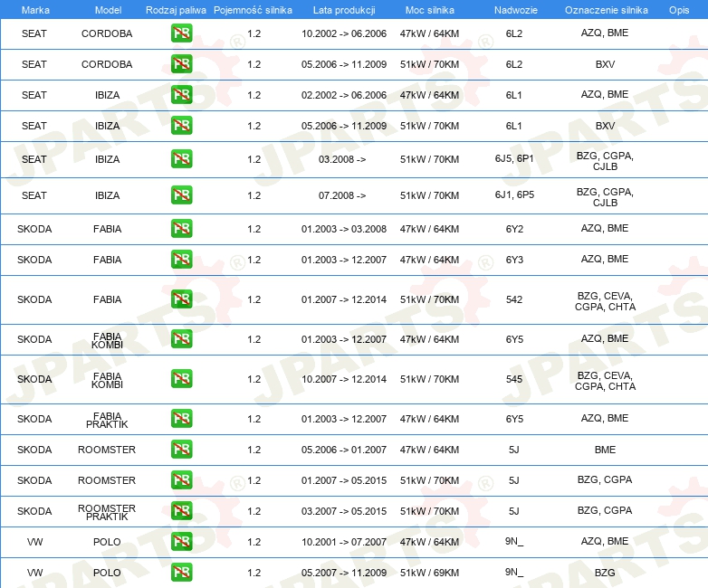Click the Opis column header
Image resolution: width=708 pixels, height=588 pixels.
pyautogui.click(x=679, y=10)
